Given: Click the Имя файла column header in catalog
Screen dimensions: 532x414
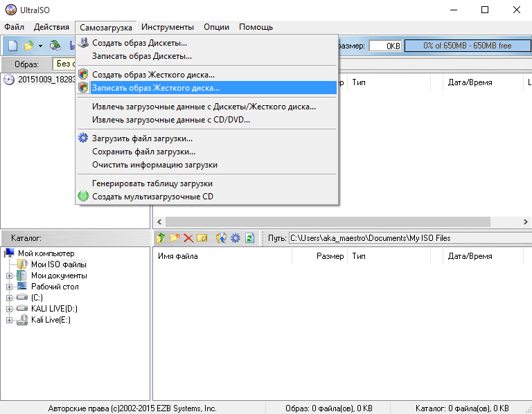Looking at the screenshot, I should pos(222,256).
